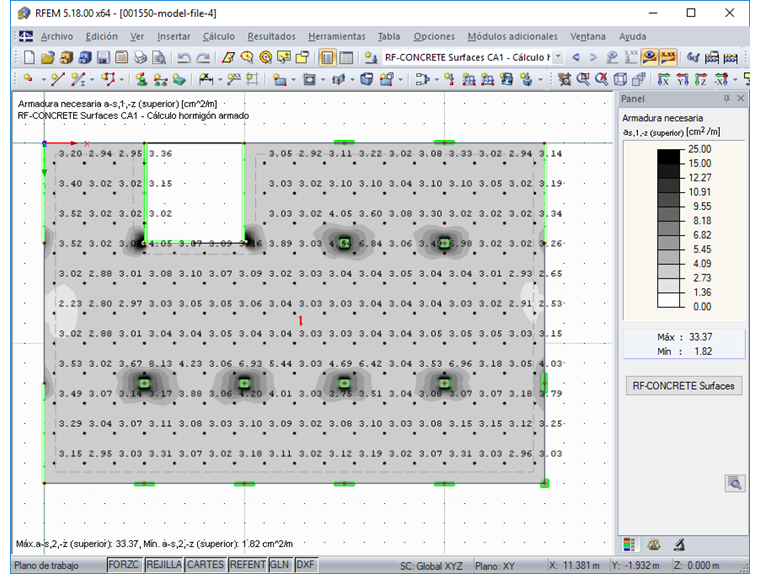Viewport: 760px width, 574px height.
Task: Open the RF-CONCRETE Surfaces CA1 case dropdown
Action: click(x=558, y=57)
